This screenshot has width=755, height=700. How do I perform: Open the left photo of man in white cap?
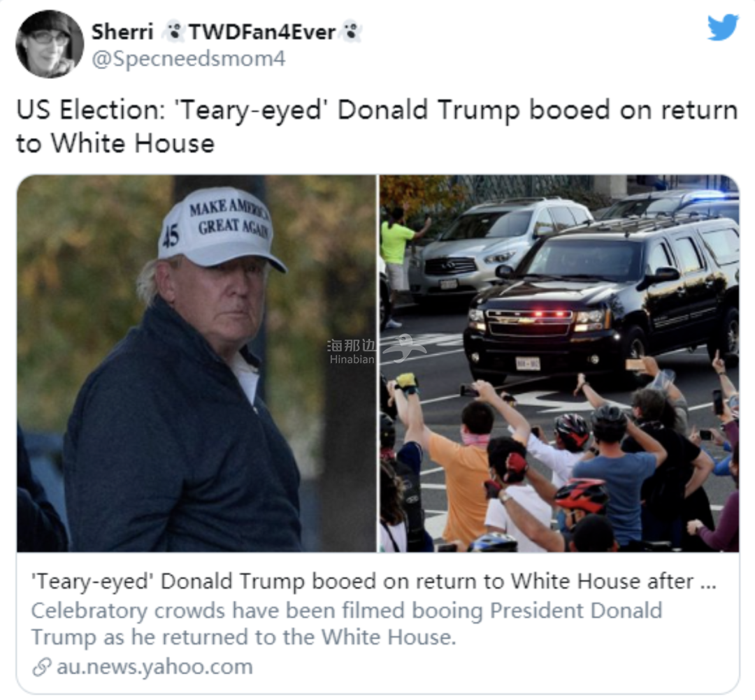tap(196, 363)
